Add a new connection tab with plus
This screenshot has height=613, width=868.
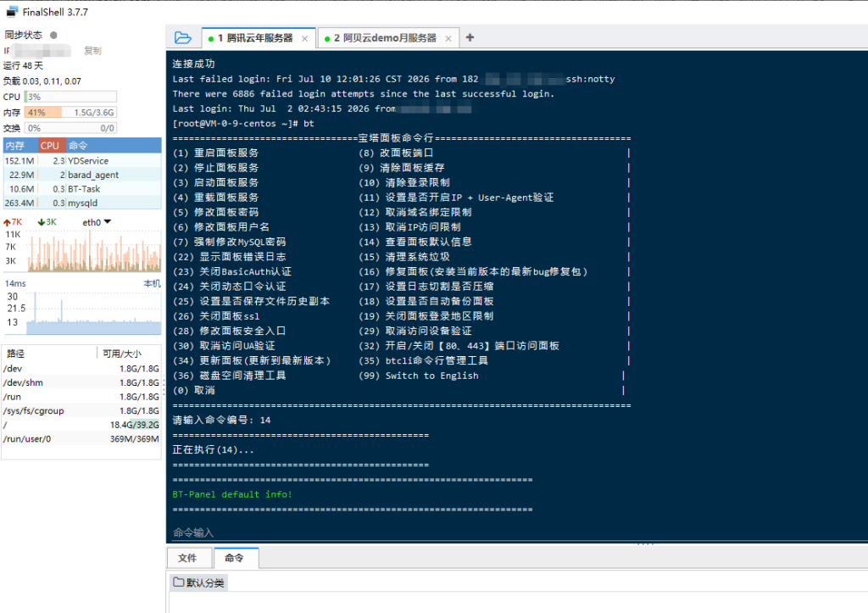pyautogui.click(x=470, y=37)
